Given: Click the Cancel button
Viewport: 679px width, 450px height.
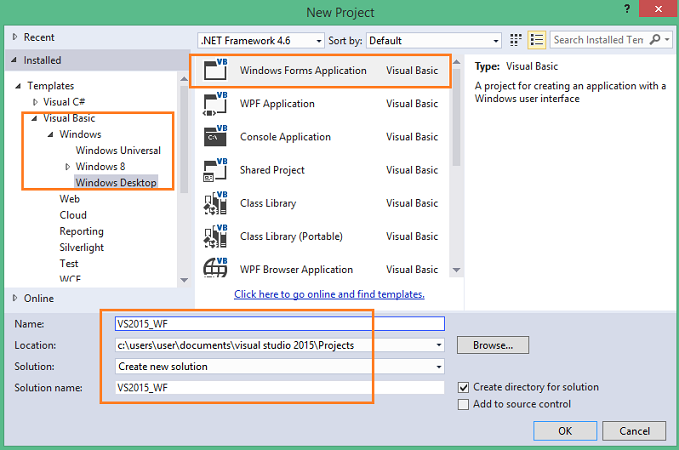Looking at the screenshot, I should (x=634, y=431).
